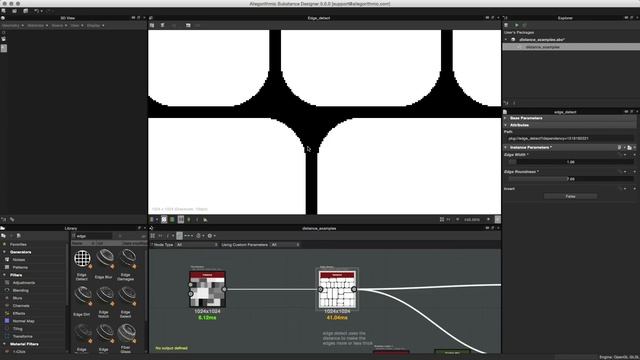
Task: Select the Edge Damages library item
Action: pos(126,265)
